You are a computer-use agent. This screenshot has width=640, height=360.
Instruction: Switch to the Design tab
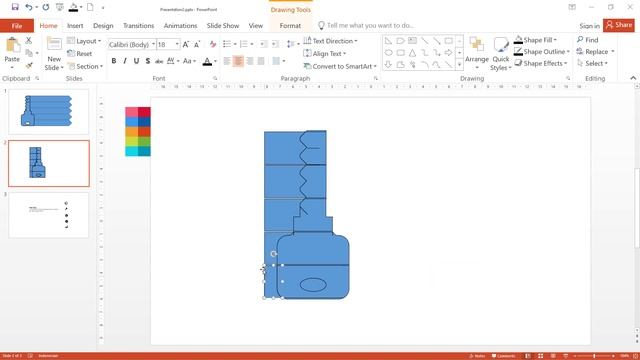[103, 26]
